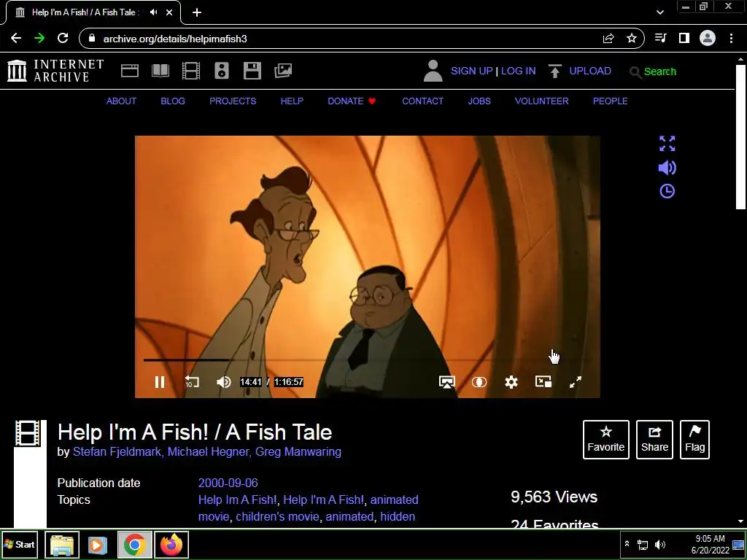Toggle the player contrast/theater icon
747x560 pixels.
[479, 382]
